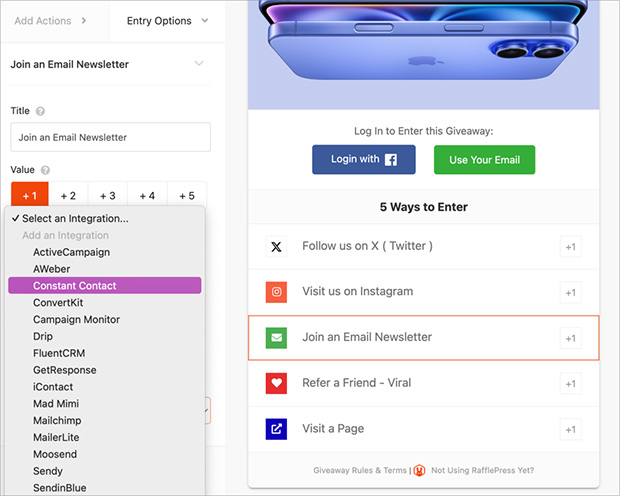Collapse the Join an Email Newsletter section
This screenshot has width=620, height=496.
(x=199, y=63)
